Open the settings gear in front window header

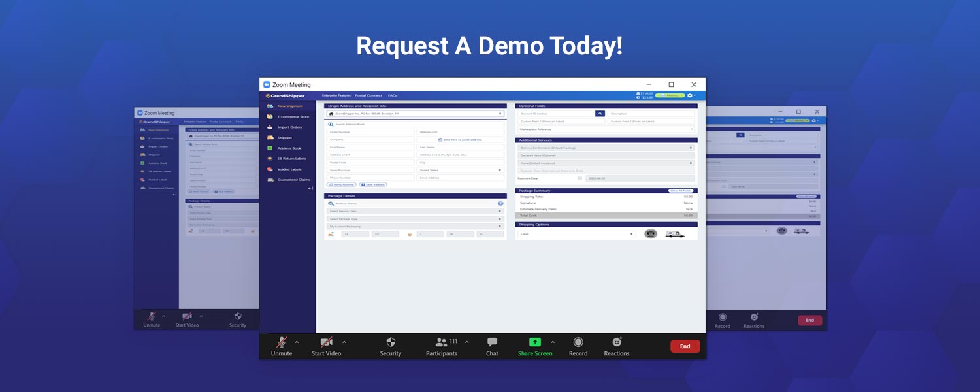691,95
